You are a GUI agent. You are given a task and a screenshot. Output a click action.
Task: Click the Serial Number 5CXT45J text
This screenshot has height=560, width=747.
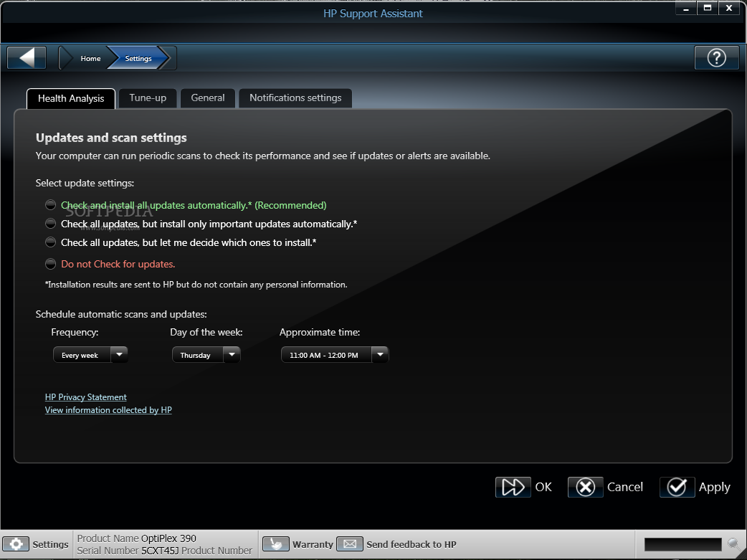[x=128, y=551]
